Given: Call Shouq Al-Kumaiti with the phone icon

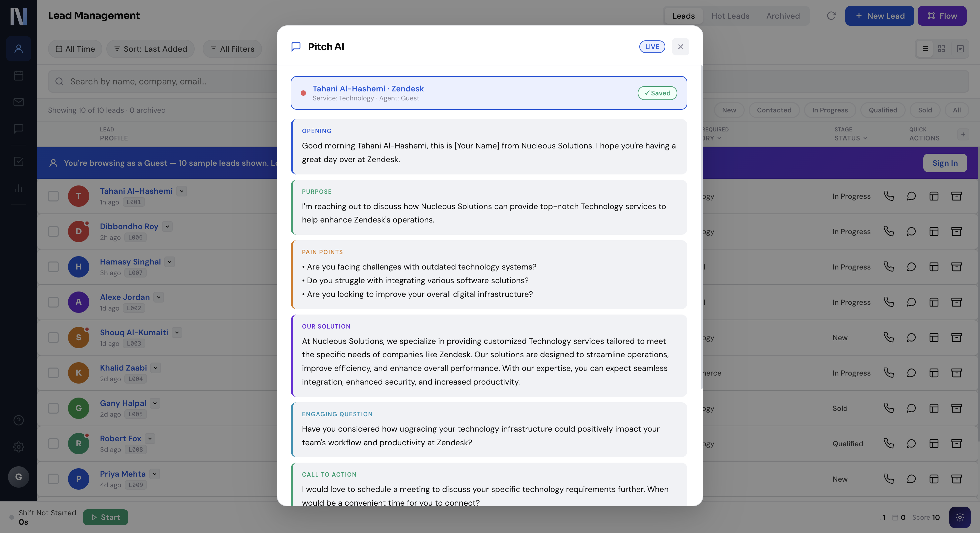Looking at the screenshot, I should point(889,338).
